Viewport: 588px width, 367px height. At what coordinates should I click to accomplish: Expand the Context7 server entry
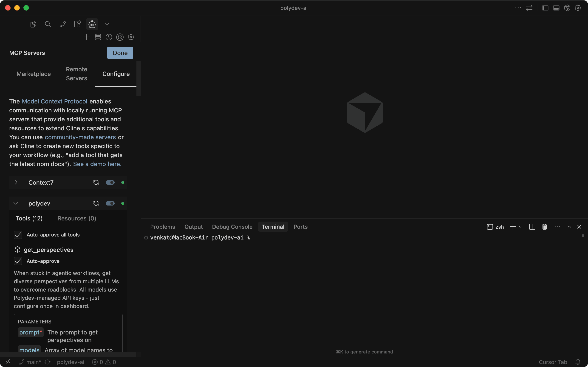pyautogui.click(x=16, y=183)
